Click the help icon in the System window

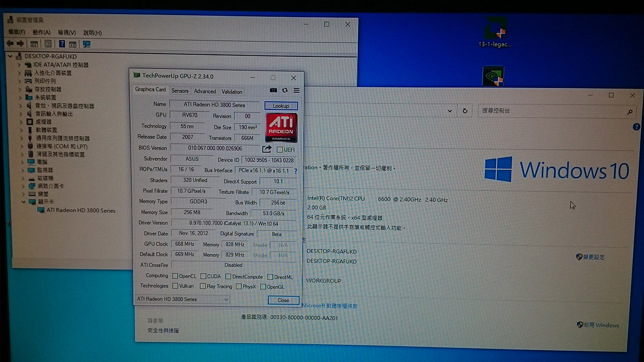(636, 127)
